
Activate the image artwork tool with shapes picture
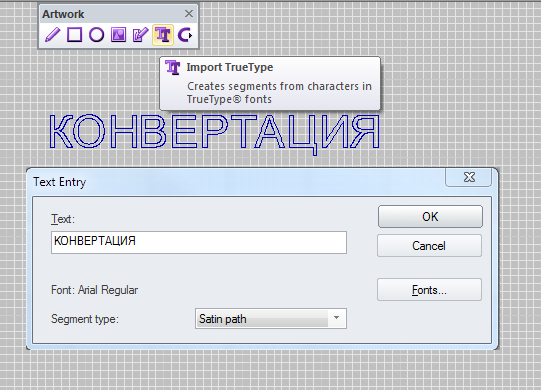pos(118,35)
